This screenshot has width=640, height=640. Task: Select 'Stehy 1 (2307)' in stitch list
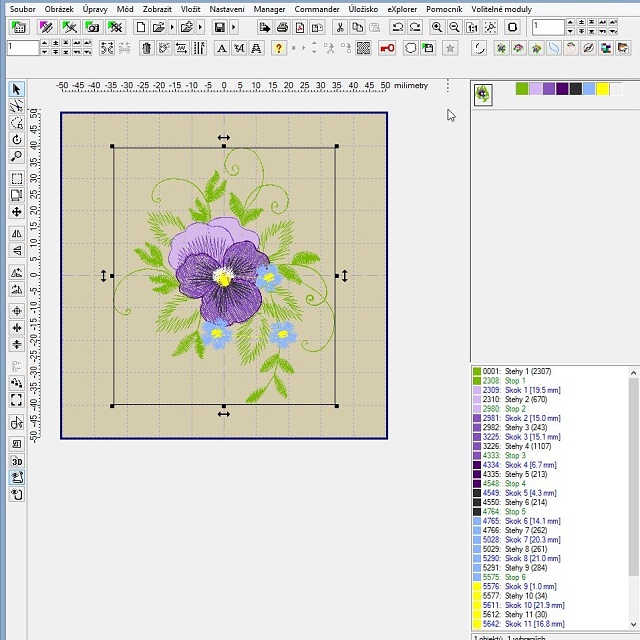pyautogui.click(x=517, y=371)
